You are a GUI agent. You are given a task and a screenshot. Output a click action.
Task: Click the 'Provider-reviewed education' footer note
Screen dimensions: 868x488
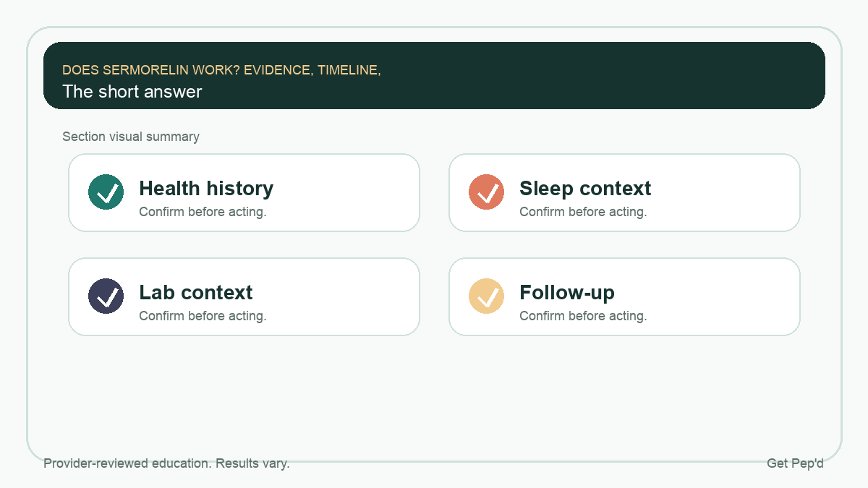pyautogui.click(x=166, y=463)
